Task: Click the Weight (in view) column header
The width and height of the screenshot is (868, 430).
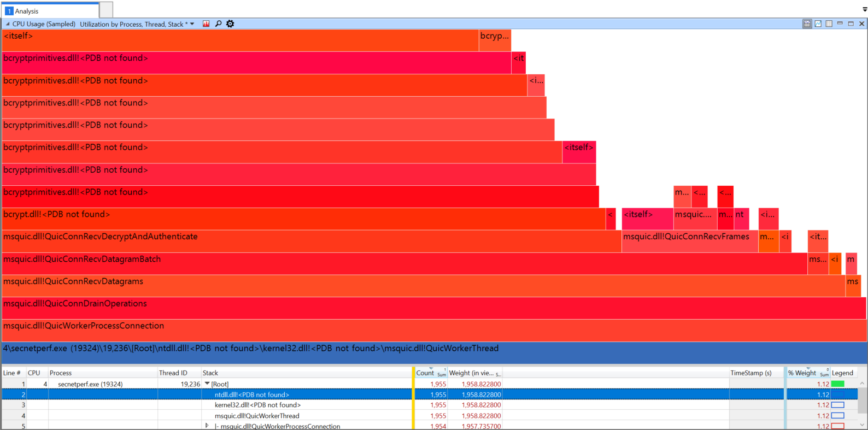Action: click(475, 373)
